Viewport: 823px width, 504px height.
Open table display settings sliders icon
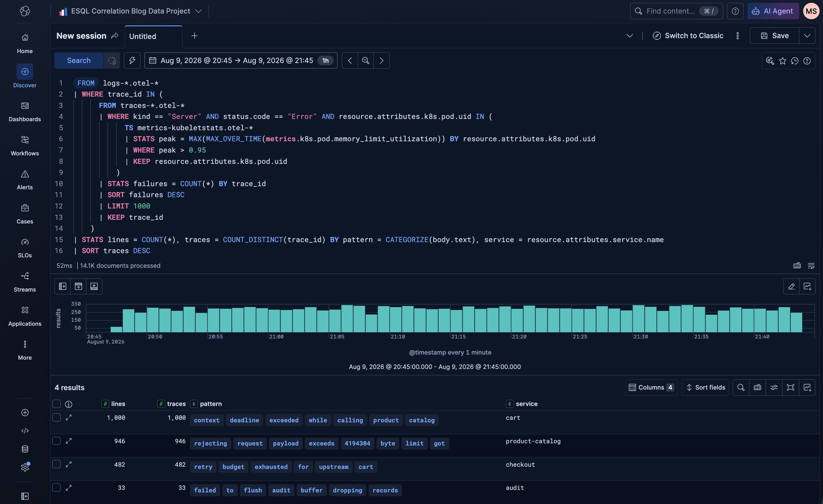774,387
